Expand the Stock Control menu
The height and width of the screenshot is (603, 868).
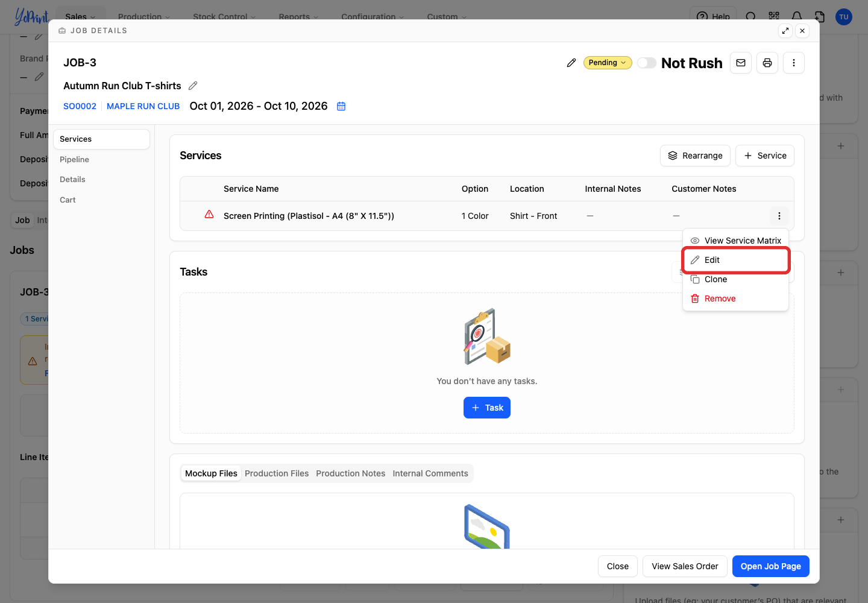point(224,17)
